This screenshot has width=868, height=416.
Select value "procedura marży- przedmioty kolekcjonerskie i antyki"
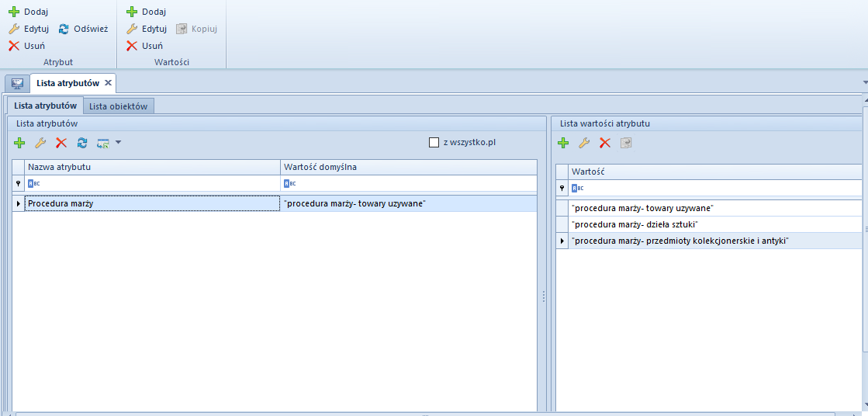point(715,241)
